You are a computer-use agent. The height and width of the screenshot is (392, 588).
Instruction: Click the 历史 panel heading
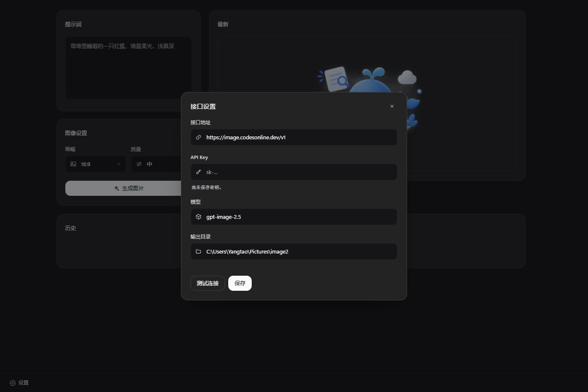pos(70,228)
